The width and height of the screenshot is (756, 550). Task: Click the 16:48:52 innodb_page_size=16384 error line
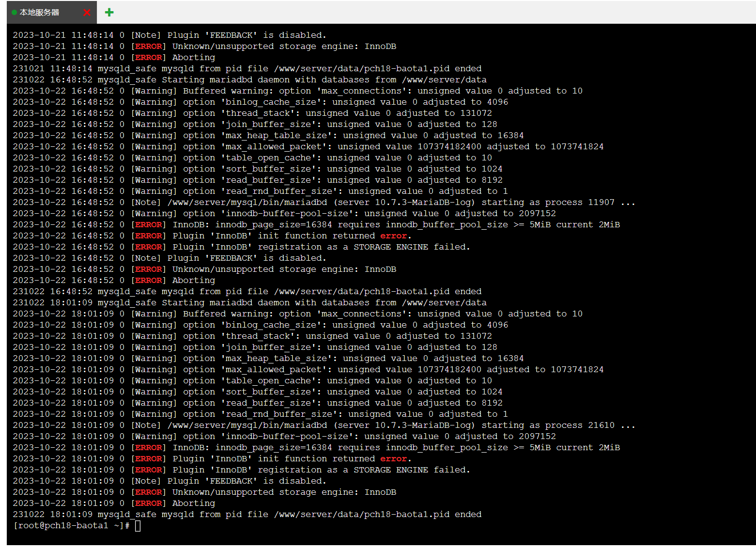[x=316, y=225]
